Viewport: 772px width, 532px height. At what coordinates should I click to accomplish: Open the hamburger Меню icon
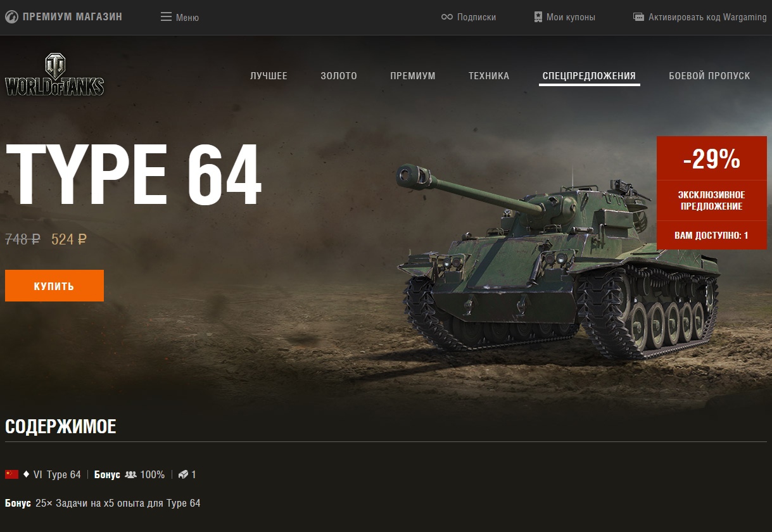pyautogui.click(x=167, y=17)
